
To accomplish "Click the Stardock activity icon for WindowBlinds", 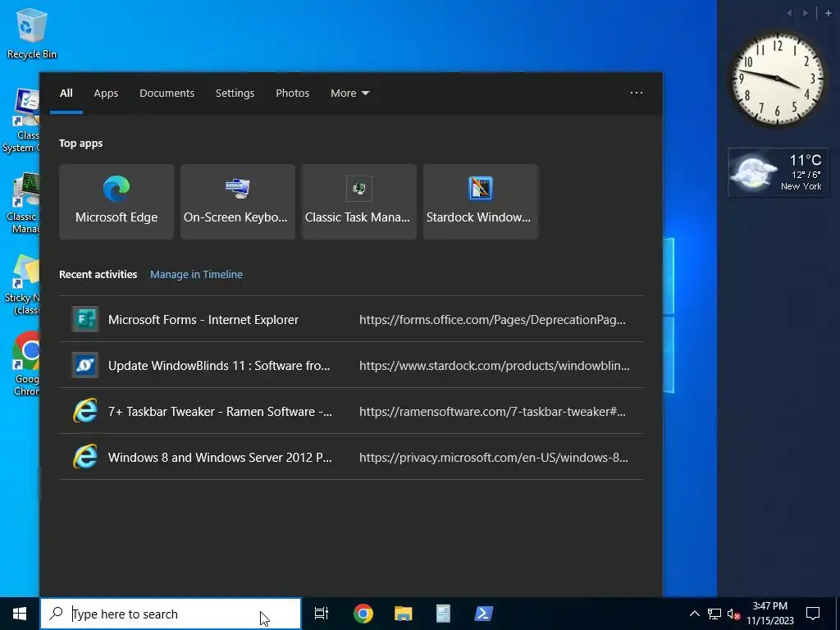I will 85,365.
